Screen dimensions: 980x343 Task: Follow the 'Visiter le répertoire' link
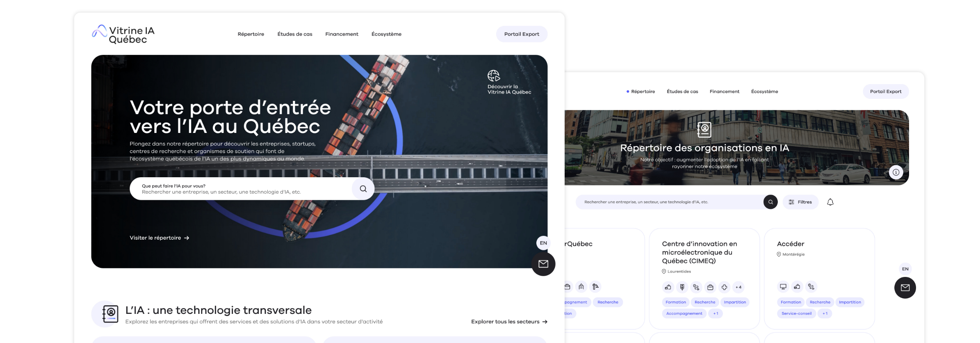pos(160,238)
